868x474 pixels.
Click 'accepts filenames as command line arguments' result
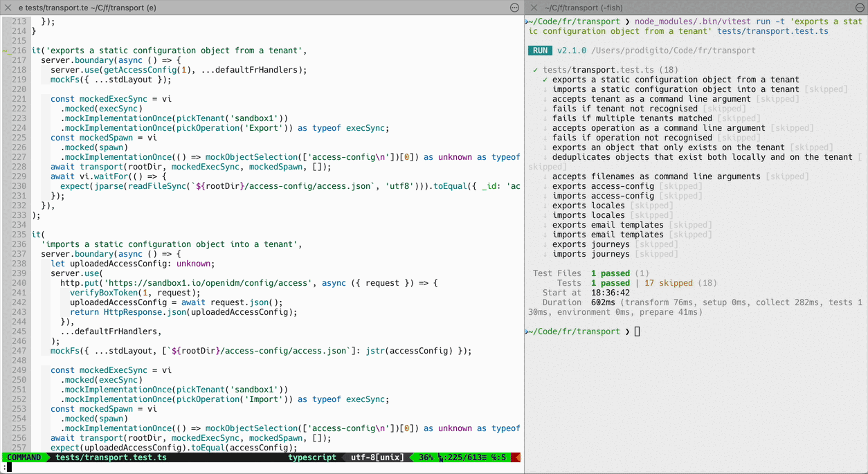(656, 176)
